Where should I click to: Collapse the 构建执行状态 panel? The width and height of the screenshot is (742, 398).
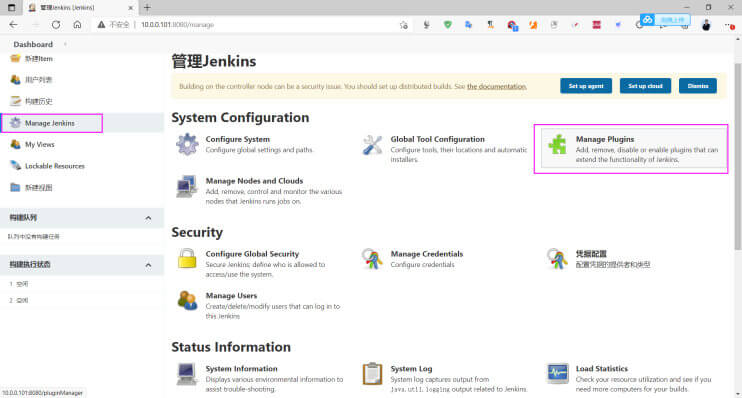pos(148,265)
